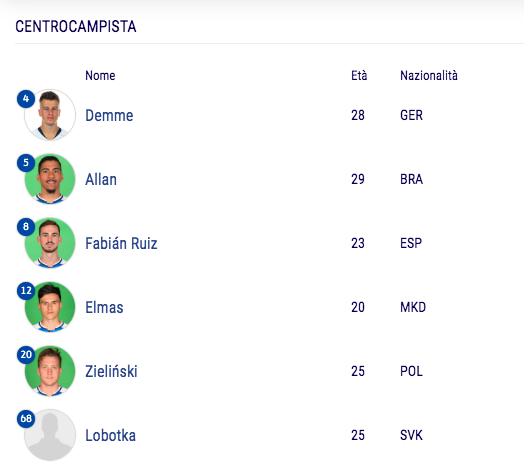Open Allan's player photo
The image size is (524, 471).
[50, 179]
